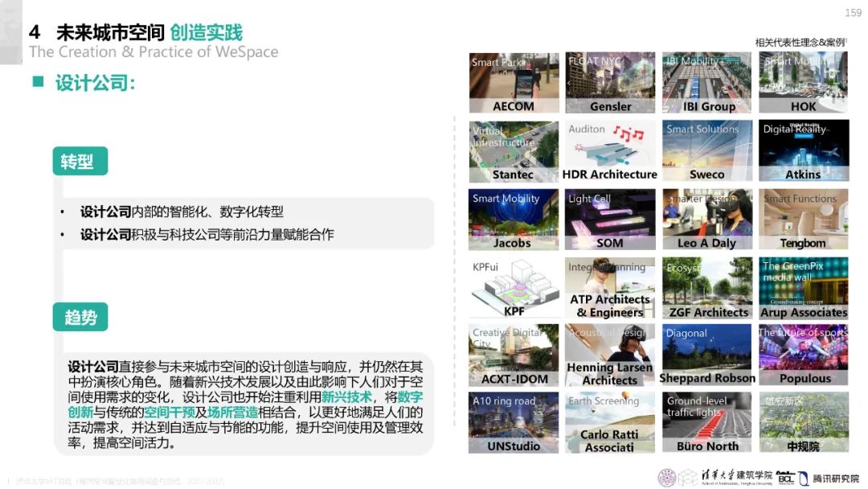
Task: Click the 趋势 green label
Action: point(80,317)
